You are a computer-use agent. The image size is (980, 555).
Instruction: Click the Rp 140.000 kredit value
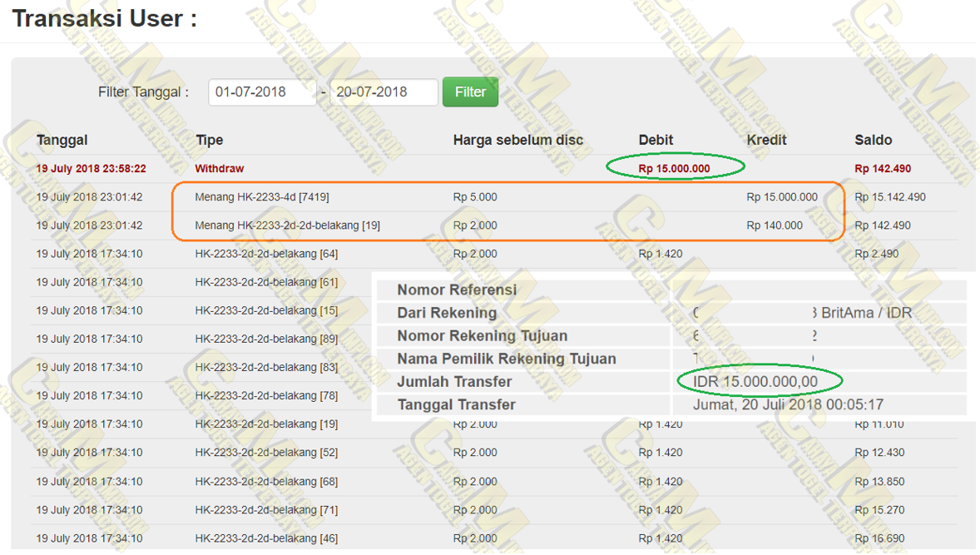pyautogui.click(x=775, y=225)
